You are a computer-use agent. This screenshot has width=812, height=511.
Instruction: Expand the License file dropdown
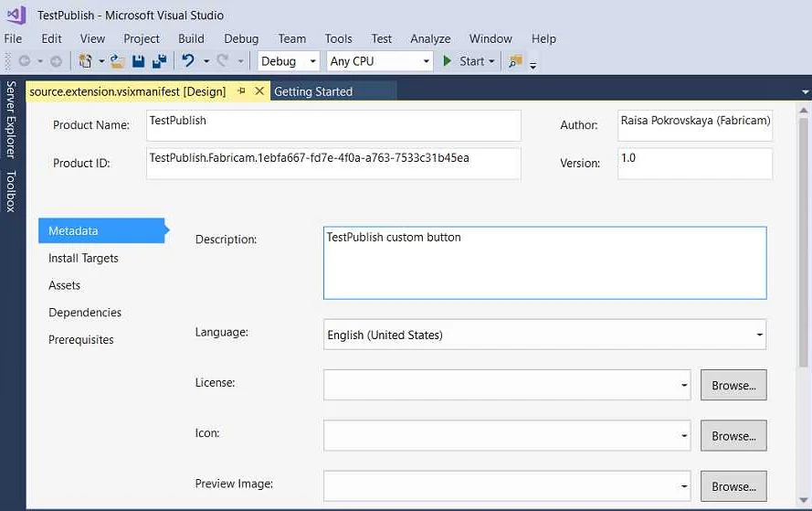click(x=684, y=386)
